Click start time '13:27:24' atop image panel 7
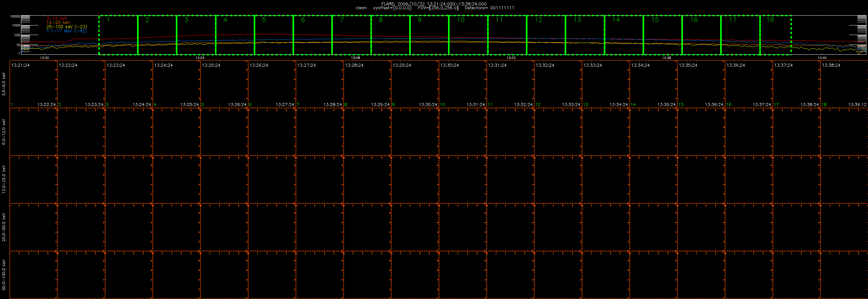This screenshot has height=299, width=868. (x=306, y=66)
